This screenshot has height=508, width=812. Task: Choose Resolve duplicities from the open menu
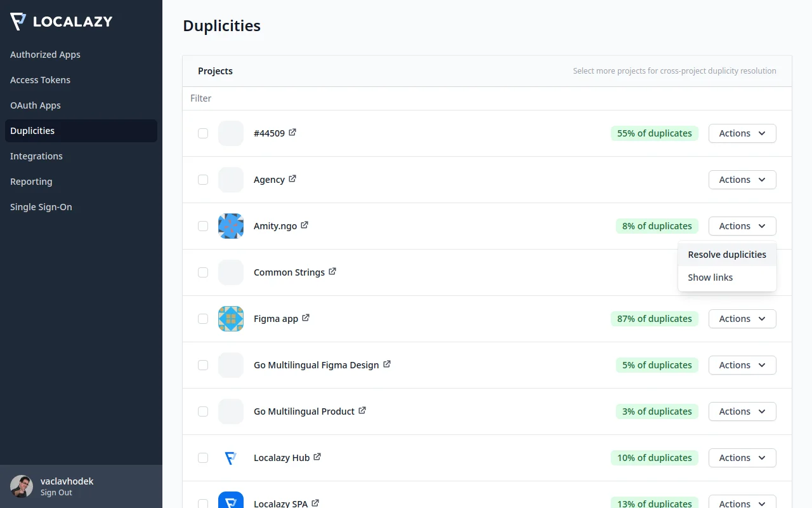click(727, 254)
